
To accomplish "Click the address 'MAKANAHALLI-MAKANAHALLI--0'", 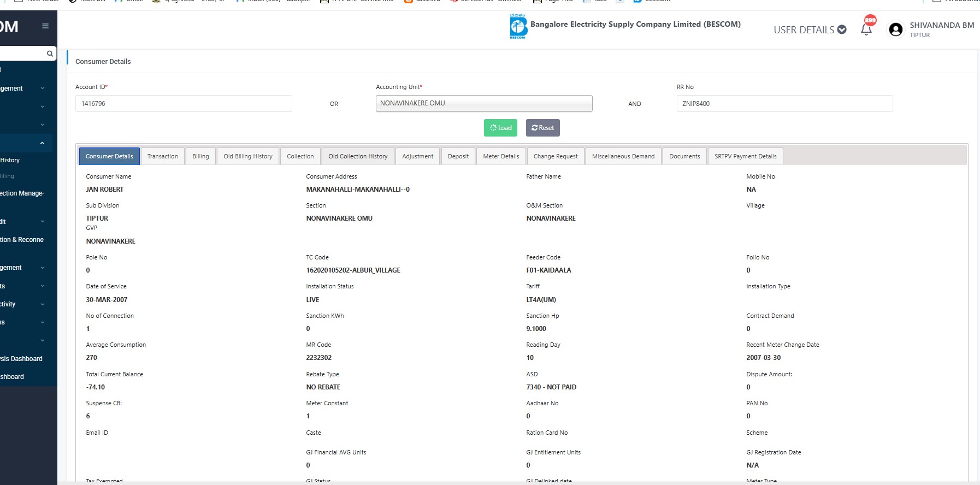I will pyautogui.click(x=358, y=190).
